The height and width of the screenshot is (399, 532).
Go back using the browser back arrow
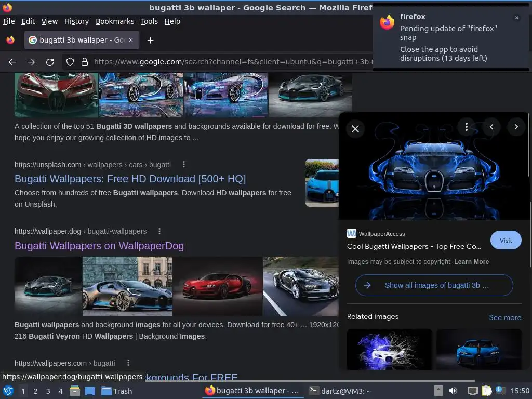coord(12,62)
